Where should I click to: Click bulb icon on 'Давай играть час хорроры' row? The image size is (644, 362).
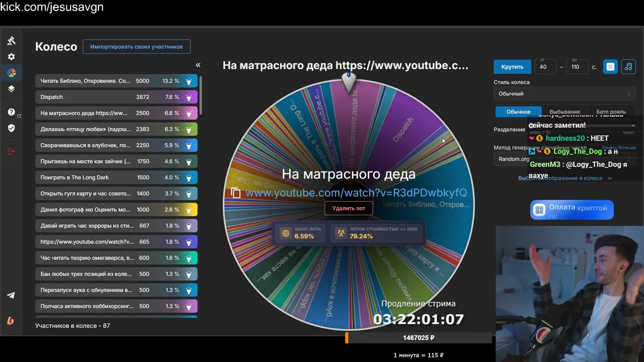pos(189,226)
